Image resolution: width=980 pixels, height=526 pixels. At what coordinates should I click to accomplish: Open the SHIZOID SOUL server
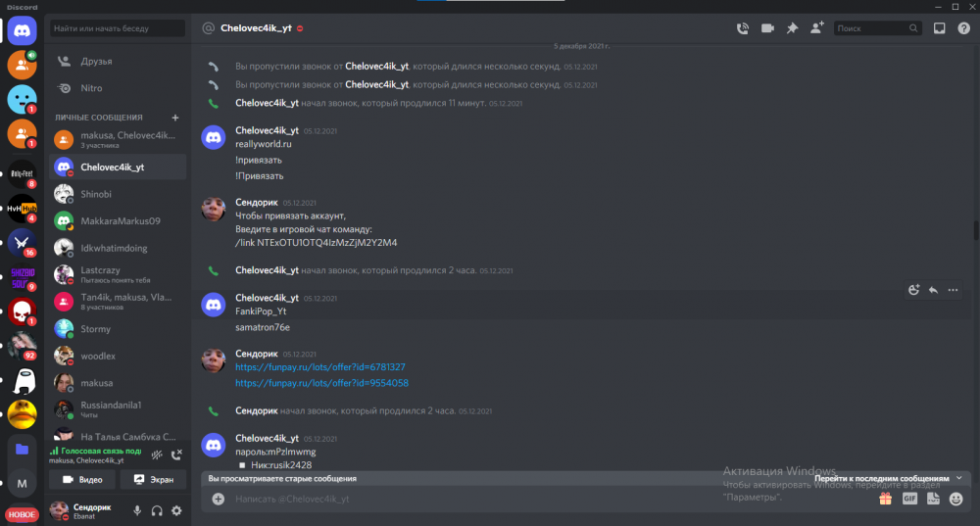pos(22,277)
